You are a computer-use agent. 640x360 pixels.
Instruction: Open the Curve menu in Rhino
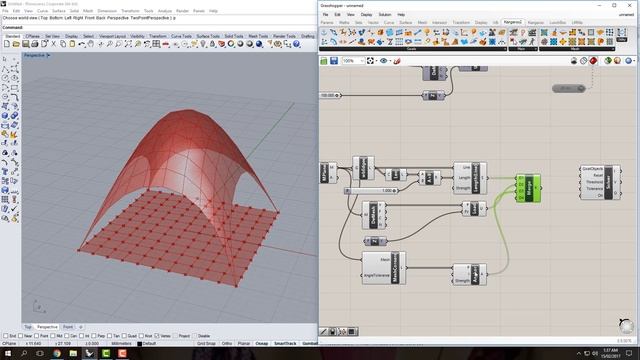pyautogui.click(x=42, y=11)
